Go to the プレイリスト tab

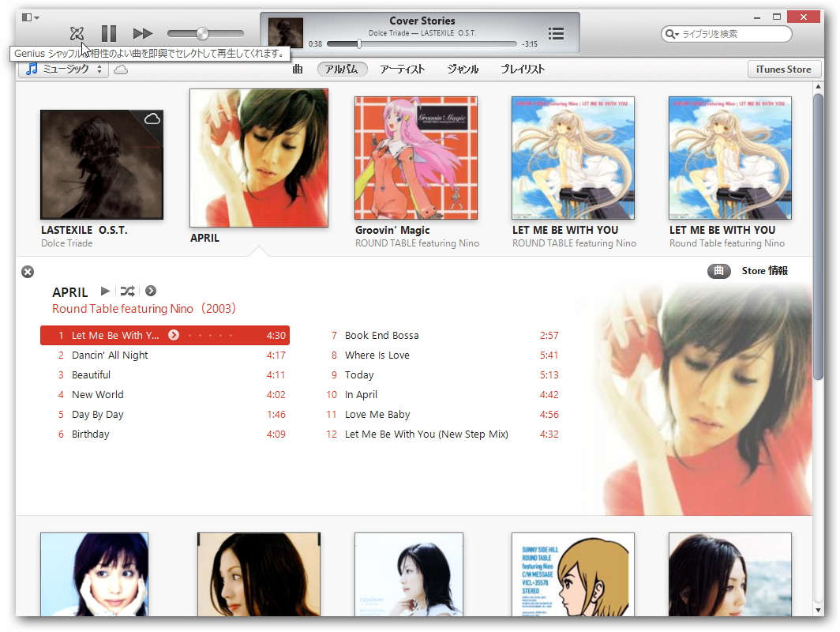523,70
